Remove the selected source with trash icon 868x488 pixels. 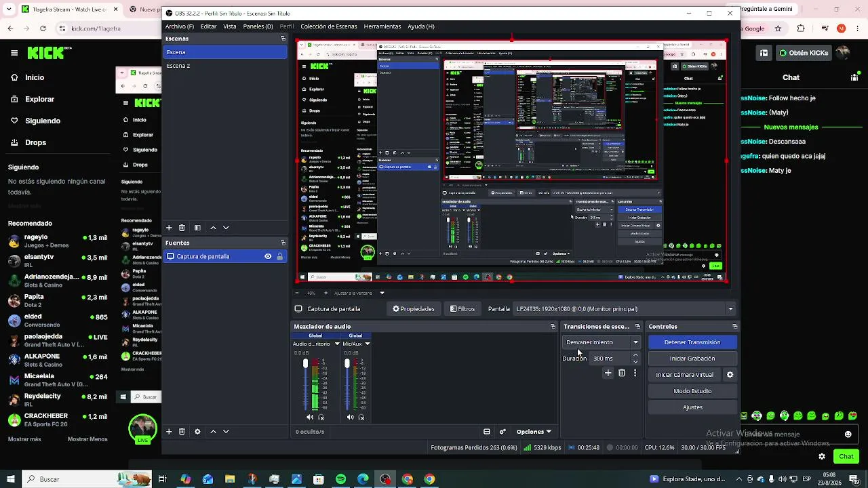click(x=182, y=432)
